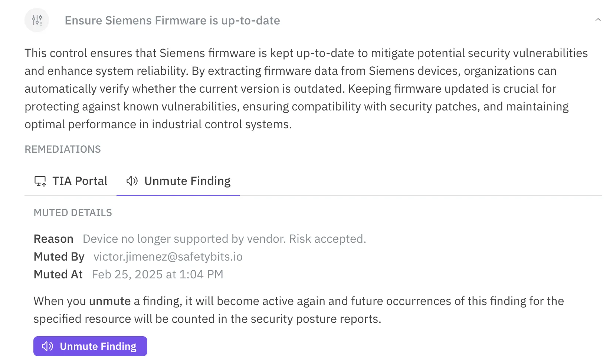Collapse the control details with the chevron

click(598, 20)
